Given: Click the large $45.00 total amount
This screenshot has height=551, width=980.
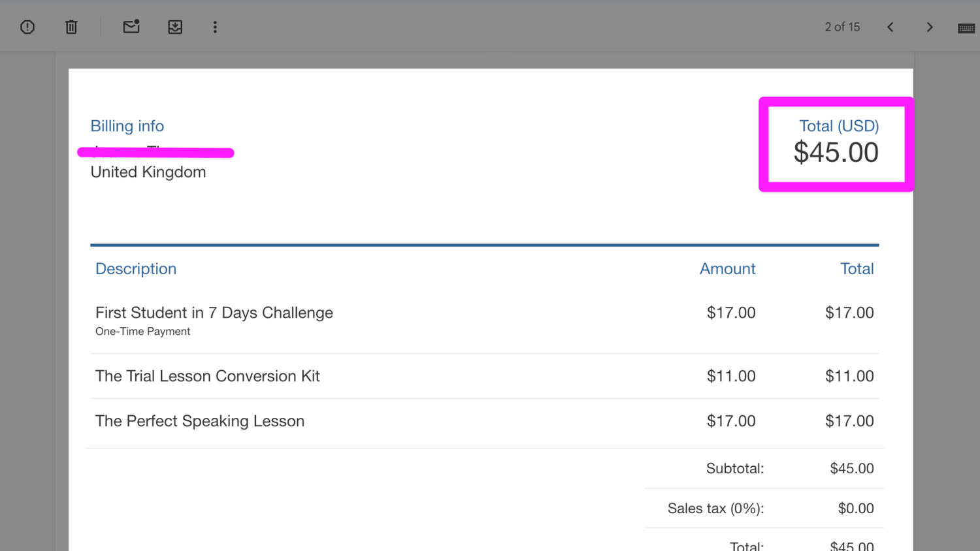Looking at the screenshot, I should [836, 153].
